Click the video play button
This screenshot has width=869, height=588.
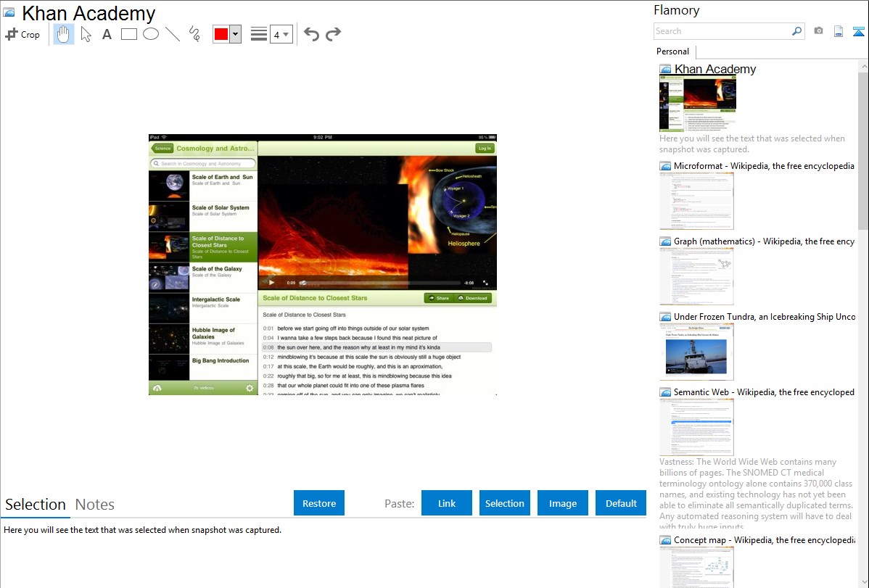coord(271,282)
